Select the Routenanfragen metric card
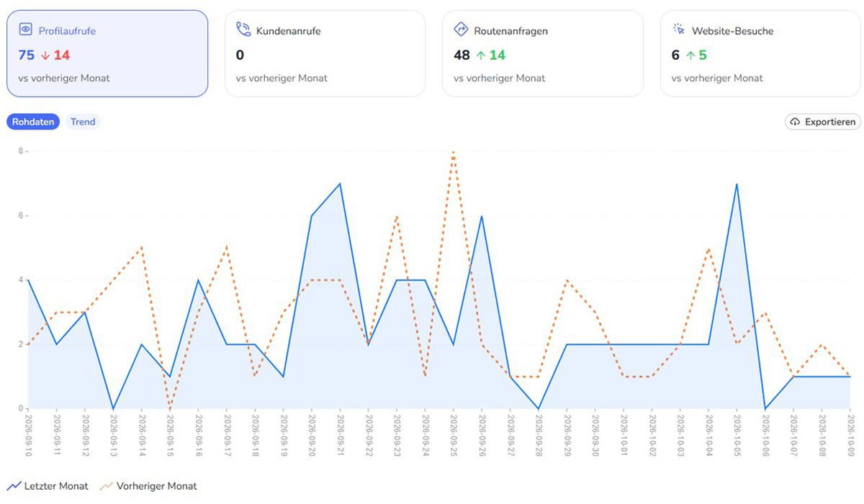The height and width of the screenshot is (504, 864). 543,53
